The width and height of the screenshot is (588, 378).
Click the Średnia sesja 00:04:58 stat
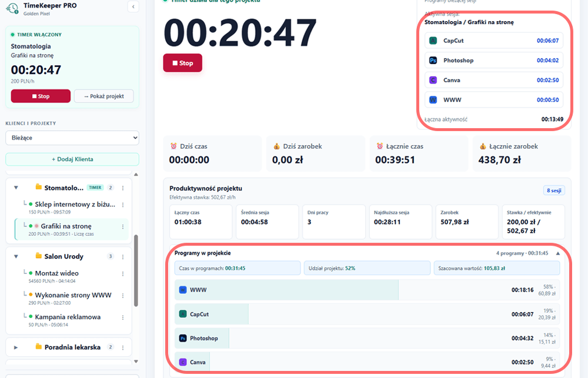[x=268, y=222]
